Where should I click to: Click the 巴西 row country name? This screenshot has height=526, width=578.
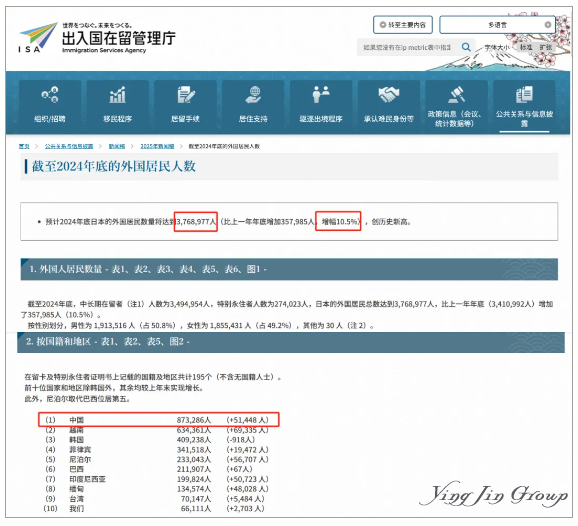pos(77,469)
